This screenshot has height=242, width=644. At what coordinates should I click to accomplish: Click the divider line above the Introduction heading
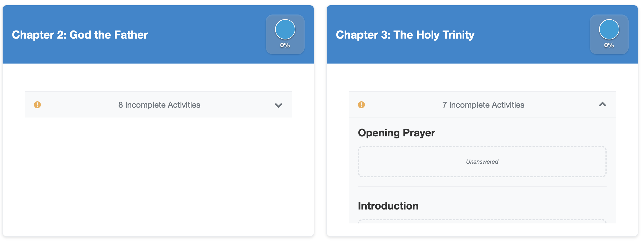[x=482, y=186]
